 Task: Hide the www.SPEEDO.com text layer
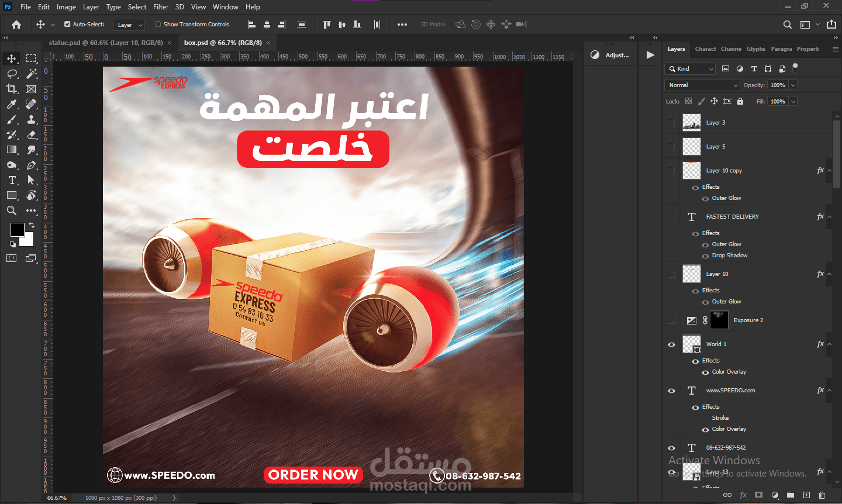tap(671, 391)
